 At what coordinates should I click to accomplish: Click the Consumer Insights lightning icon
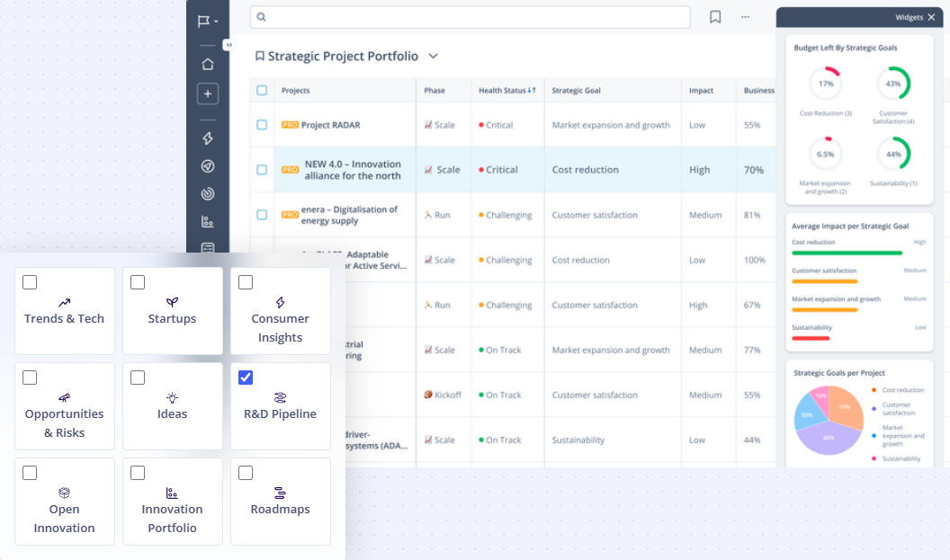click(280, 302)
